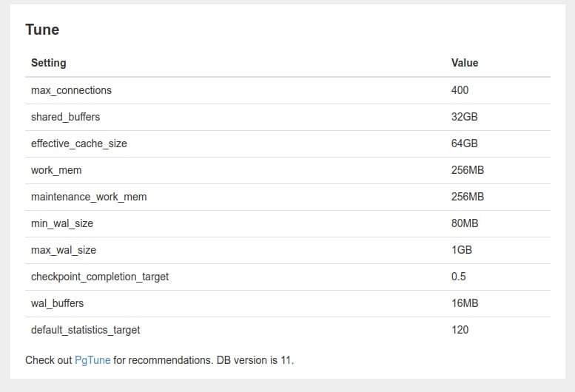The image size is (575, 392).
Task: Open the PgTune link
Action: (x=93, y=360)
